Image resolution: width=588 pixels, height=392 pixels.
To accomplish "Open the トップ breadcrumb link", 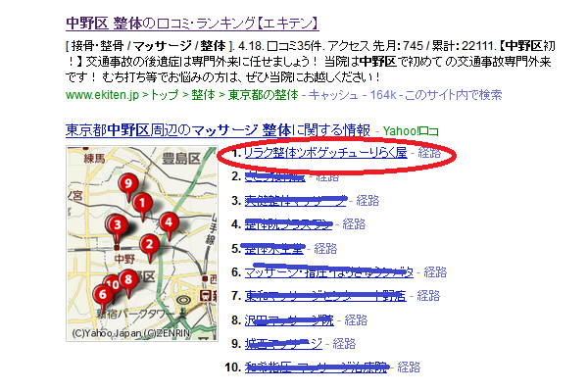I will pyautogui.click(x=165, y=94).
